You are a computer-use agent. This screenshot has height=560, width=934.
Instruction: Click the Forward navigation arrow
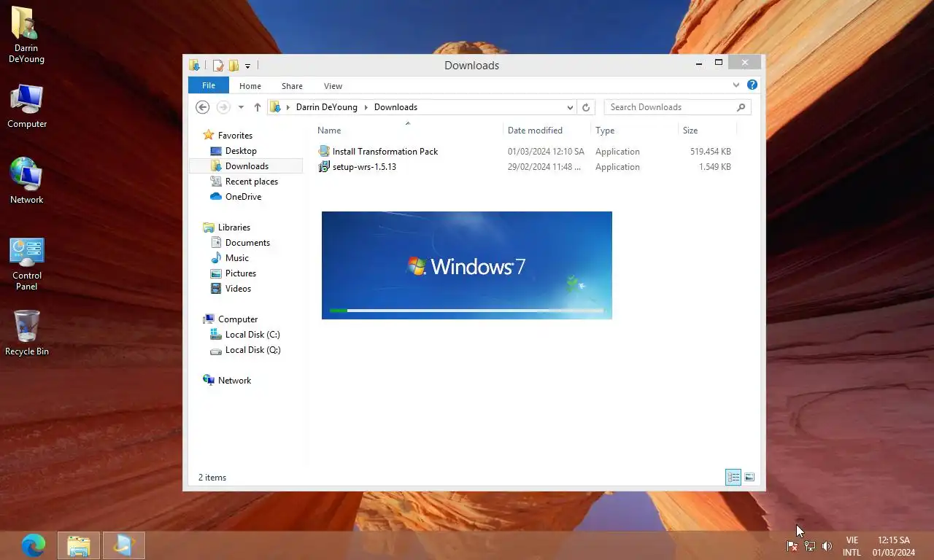(223, 107)
